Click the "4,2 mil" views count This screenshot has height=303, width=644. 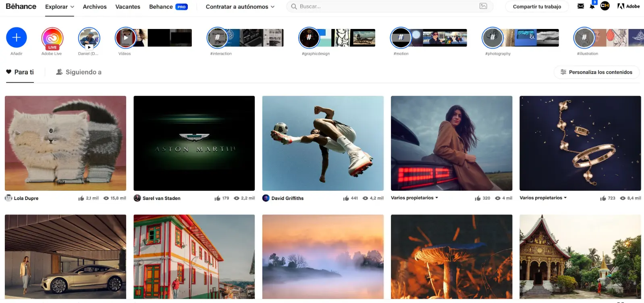377,198
